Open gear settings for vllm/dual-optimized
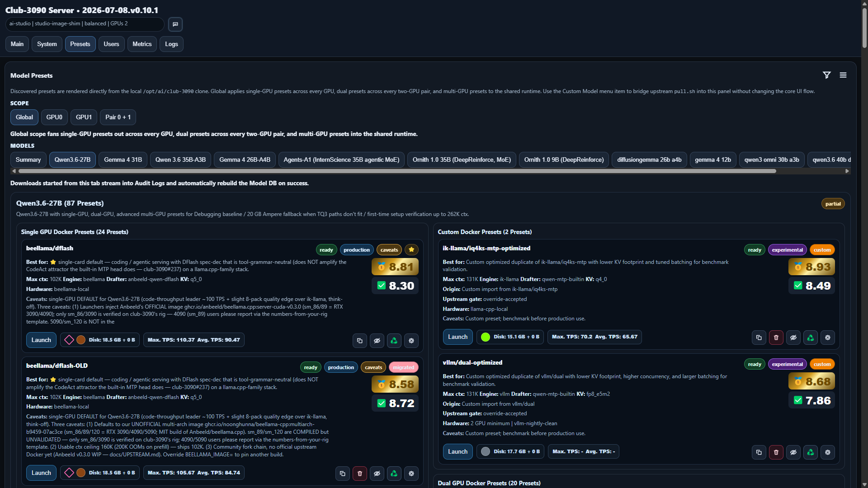868x488 pixels. point(828,452)
